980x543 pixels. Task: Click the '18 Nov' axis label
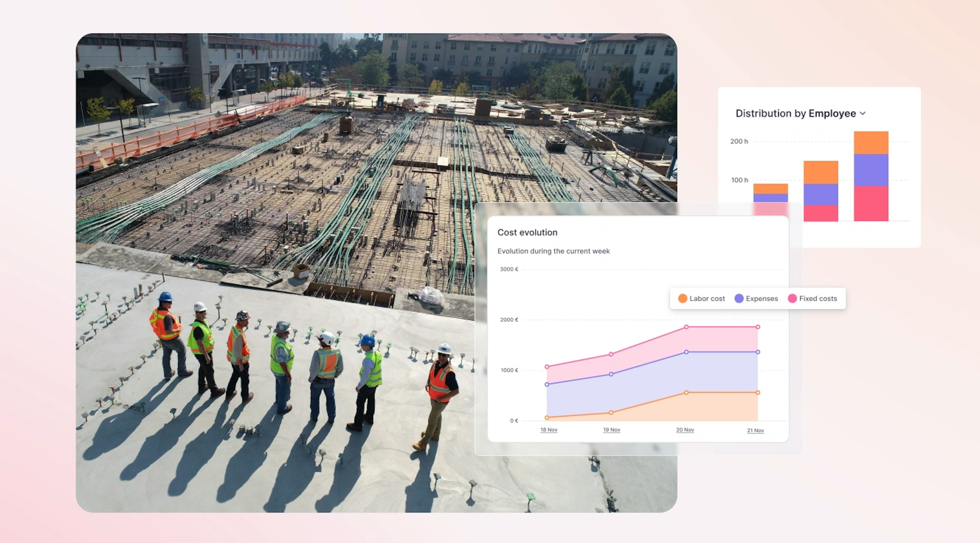tap(549, 430)
